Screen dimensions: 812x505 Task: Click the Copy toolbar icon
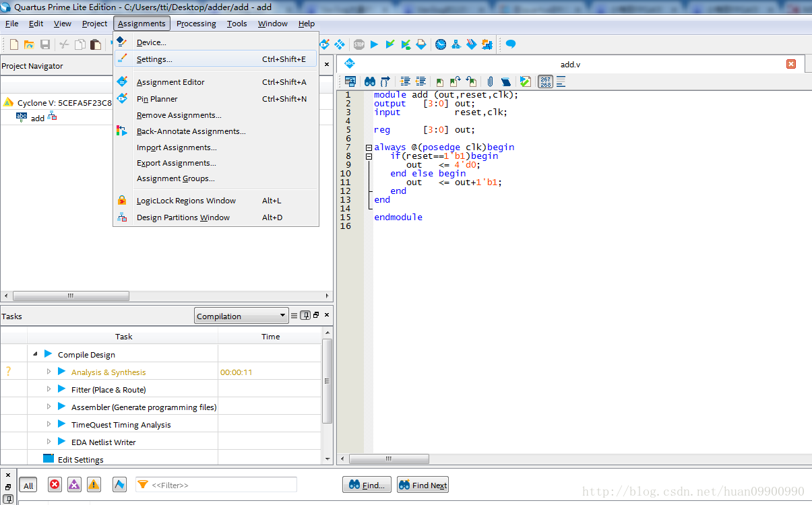(x=80, y=44)
